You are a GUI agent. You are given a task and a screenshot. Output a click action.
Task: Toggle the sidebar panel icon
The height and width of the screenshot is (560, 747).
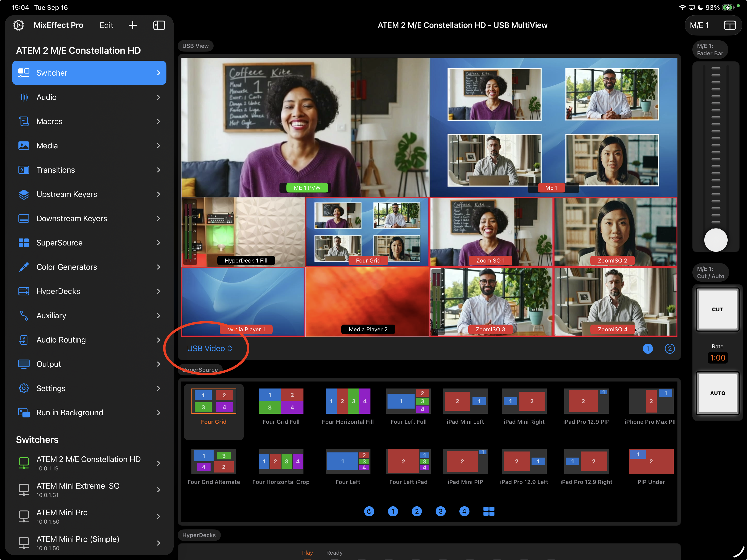[159, 25]
